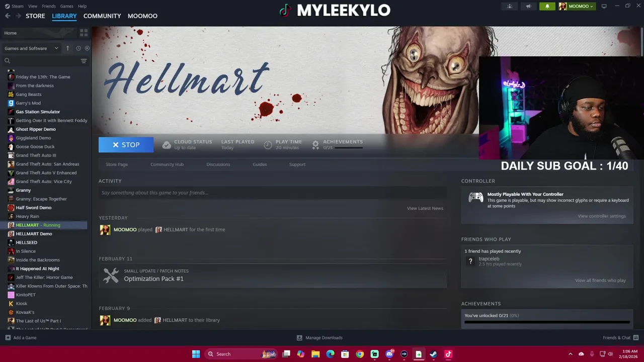Open friend trapceleb's profile
644x362 pixels.
pyautogui.click(x=489, y=259)
